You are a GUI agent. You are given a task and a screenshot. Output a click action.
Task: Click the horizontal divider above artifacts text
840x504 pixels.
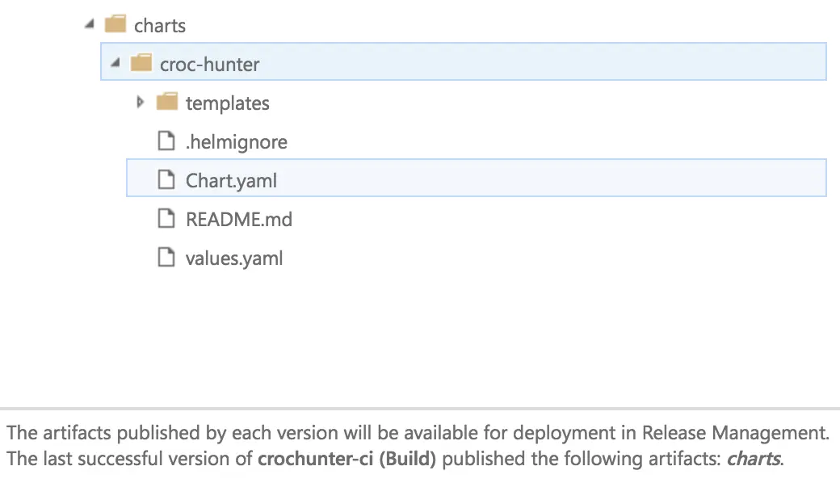click(x=420, y=409)
